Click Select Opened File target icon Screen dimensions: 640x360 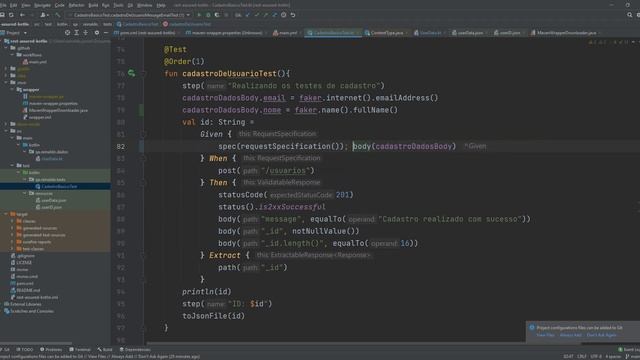[x=67, y=33]
